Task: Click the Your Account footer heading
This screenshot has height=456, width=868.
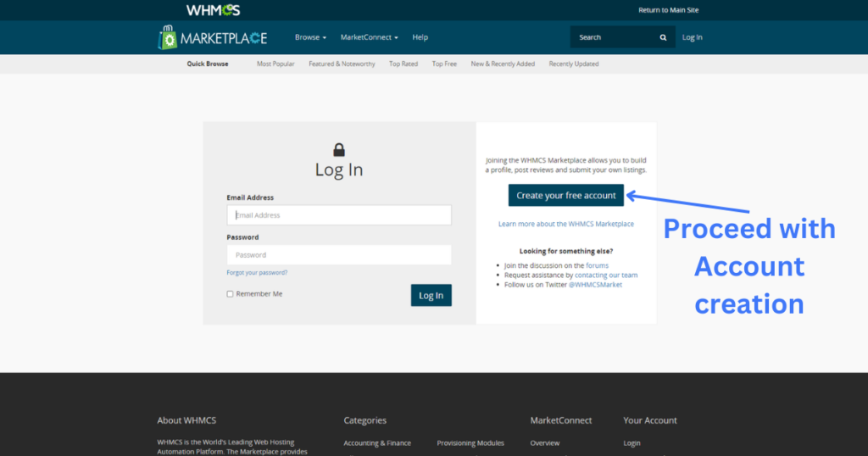Action: [x=650, y=420]
